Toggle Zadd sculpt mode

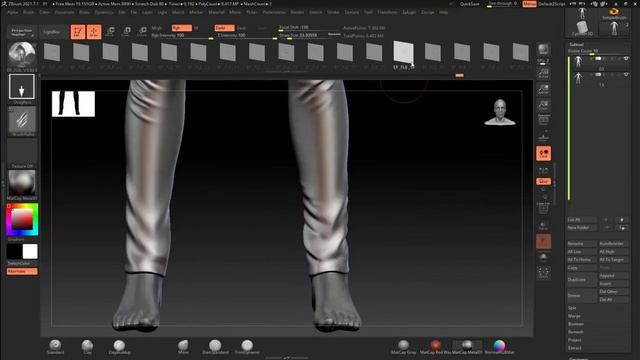pyautogui.click(x=224, y=28)
